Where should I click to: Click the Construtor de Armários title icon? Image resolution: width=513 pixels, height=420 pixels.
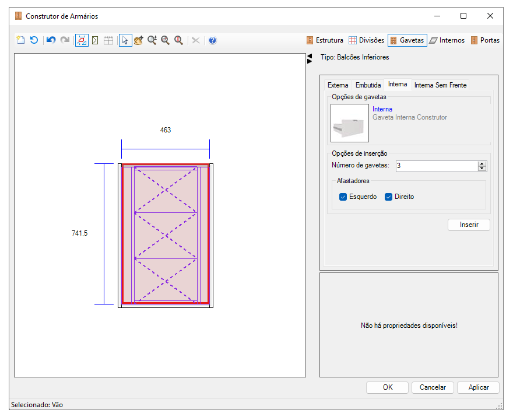(18, 16)
